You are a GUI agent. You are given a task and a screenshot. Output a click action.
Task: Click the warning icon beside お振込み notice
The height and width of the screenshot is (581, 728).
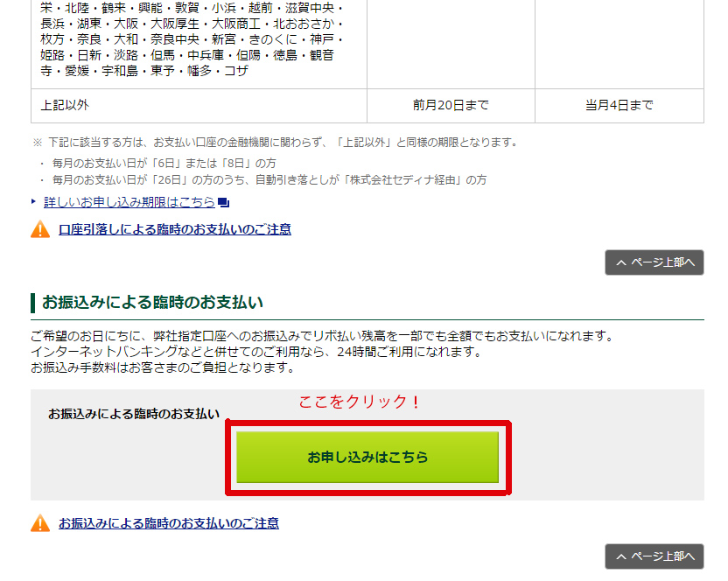(40, 523)
